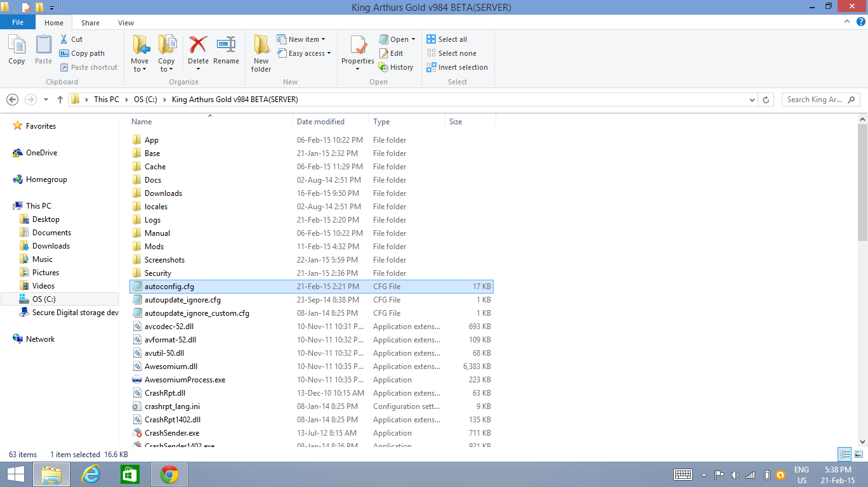Screen dimensions: 868x487
Task: Click Paste shortcut in Clipboard group
Action: (x=89, y=67)
